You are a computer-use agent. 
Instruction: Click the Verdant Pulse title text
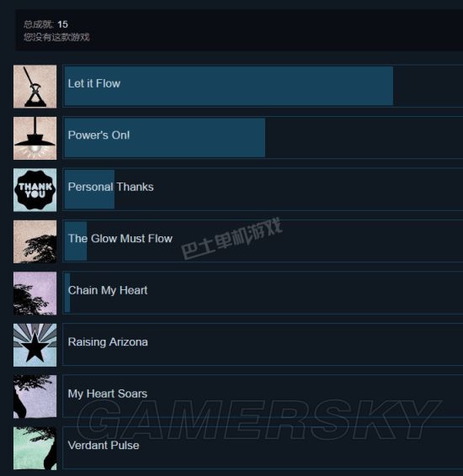[104, 446]
